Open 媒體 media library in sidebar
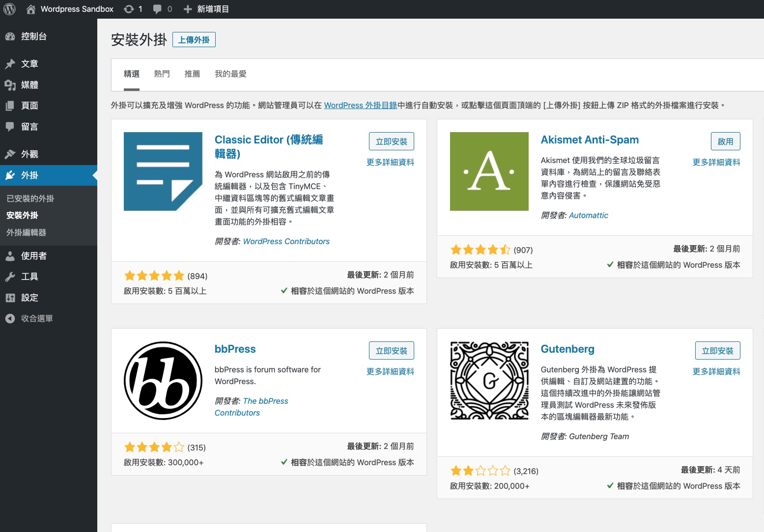 click(29, 85)
